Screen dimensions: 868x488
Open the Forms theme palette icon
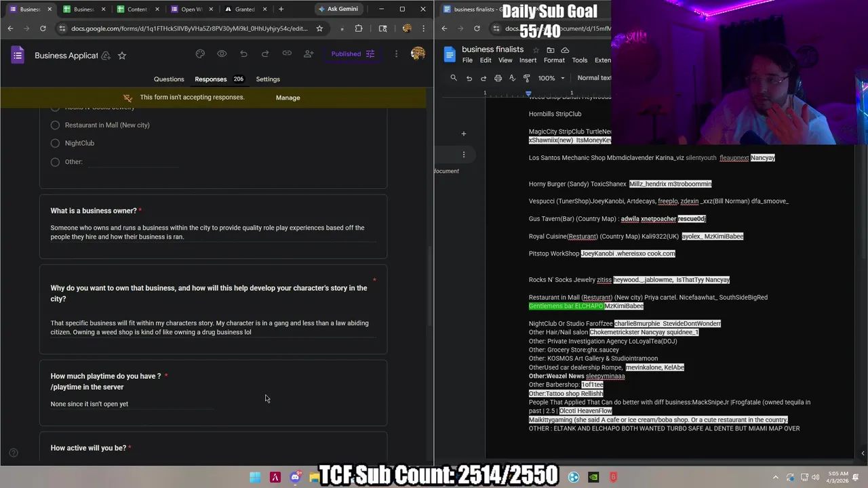point(200,54)
